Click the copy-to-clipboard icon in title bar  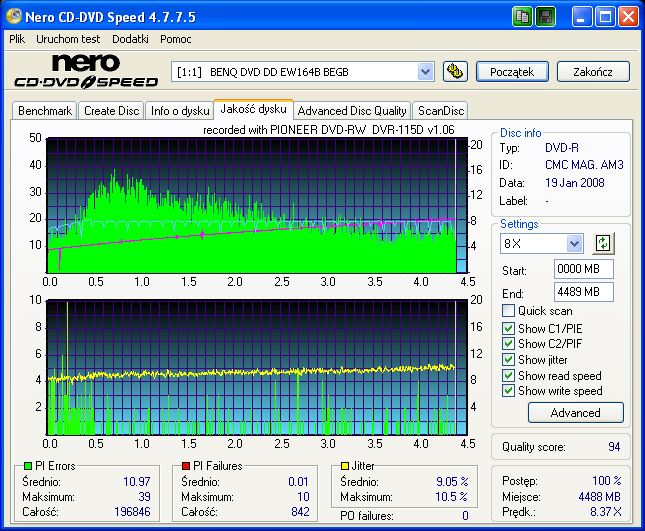click(522, 17)
